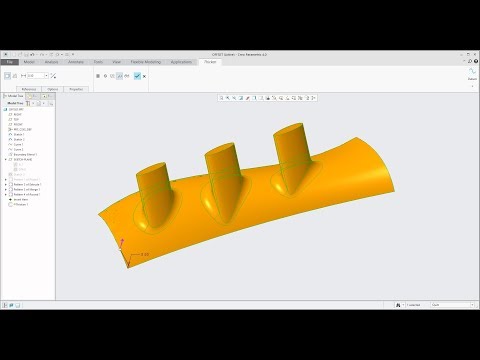
Task: Accept the feature with the checkmark
Action: (137, 76)
